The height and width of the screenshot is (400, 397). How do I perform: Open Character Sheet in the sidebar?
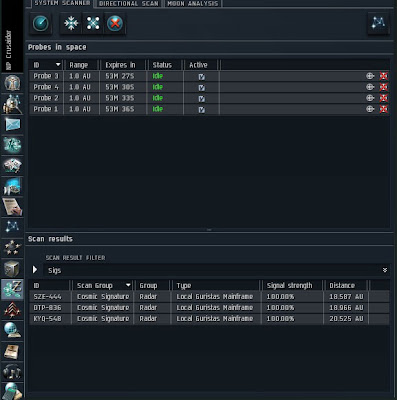(12, 83)
